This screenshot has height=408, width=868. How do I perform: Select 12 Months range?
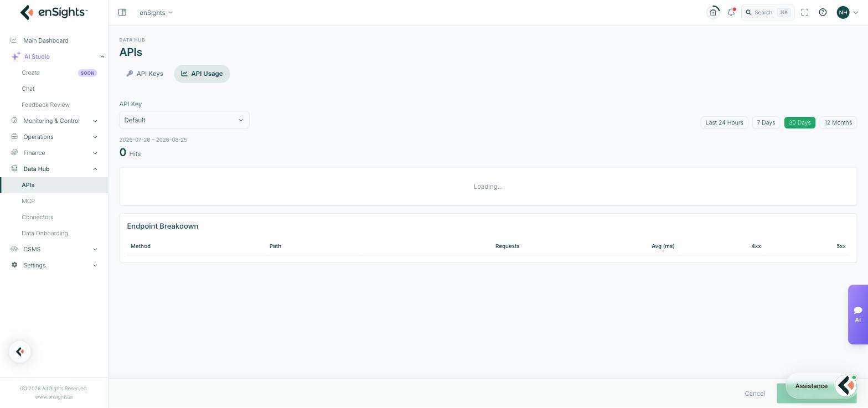(x=838, y=122)
